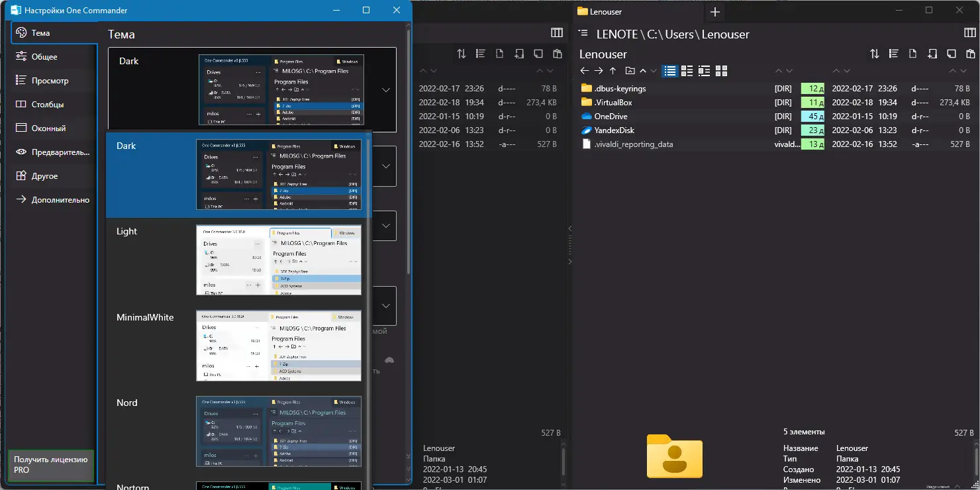Image resolution: width=980 pixels, height=490 pixels.
Task: Click the sort order arrows icon
Action: coord(875,54)
